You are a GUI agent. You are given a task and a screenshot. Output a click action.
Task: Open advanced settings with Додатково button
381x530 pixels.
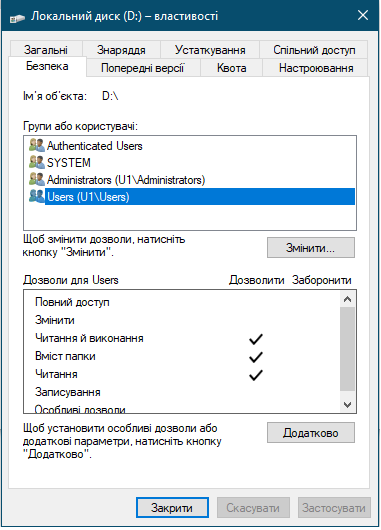311,433
